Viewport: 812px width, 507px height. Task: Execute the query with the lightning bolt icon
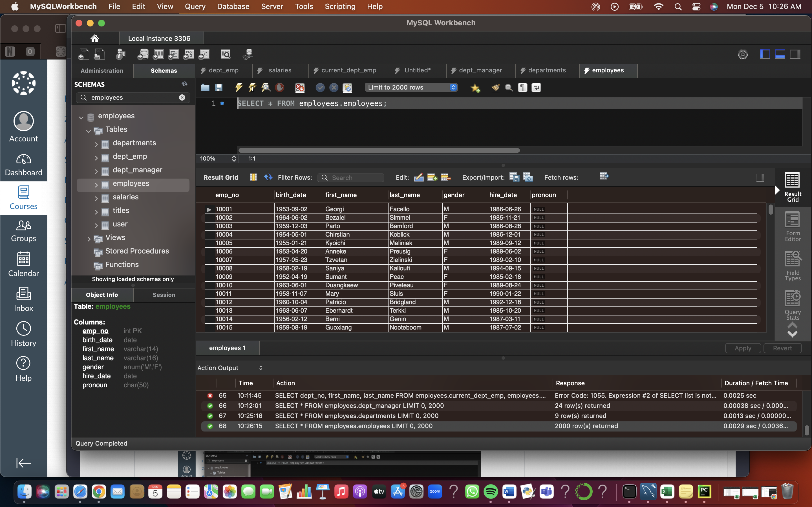point(239,88)
